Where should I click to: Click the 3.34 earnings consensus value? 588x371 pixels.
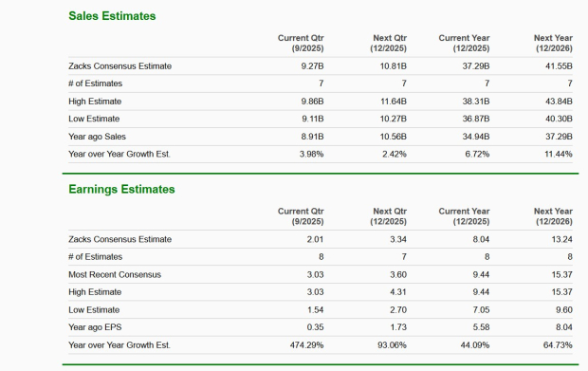click(398, 239)
